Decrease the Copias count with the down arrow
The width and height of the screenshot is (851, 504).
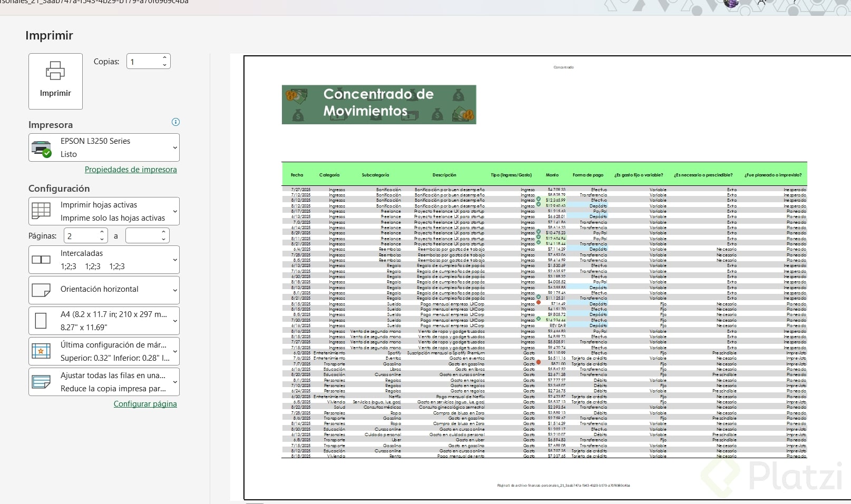165,65
